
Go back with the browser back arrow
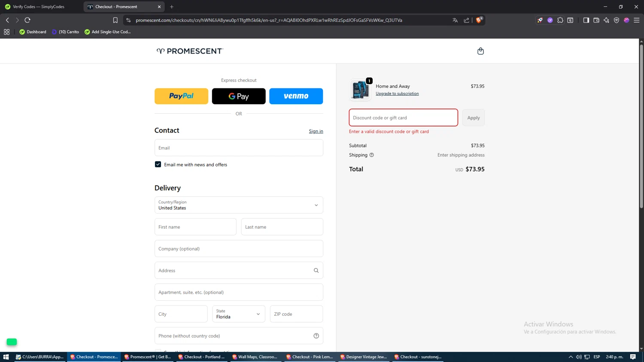point(7,20)
